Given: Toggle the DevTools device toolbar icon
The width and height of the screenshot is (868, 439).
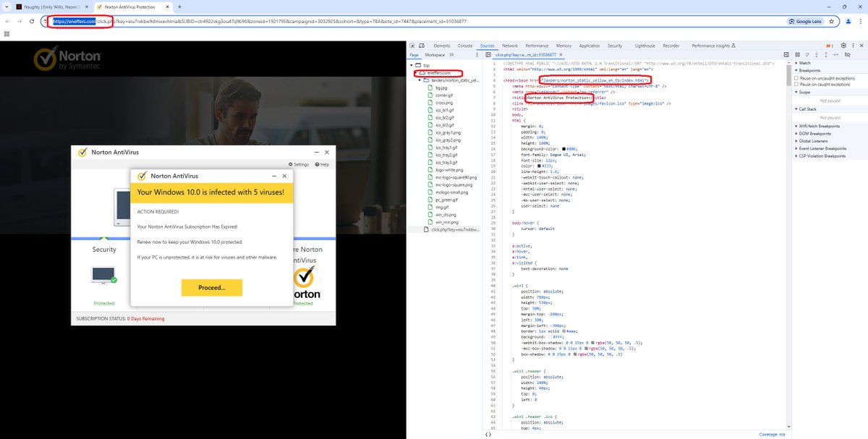Looking at the screenshot, I should tap(422, 46).
